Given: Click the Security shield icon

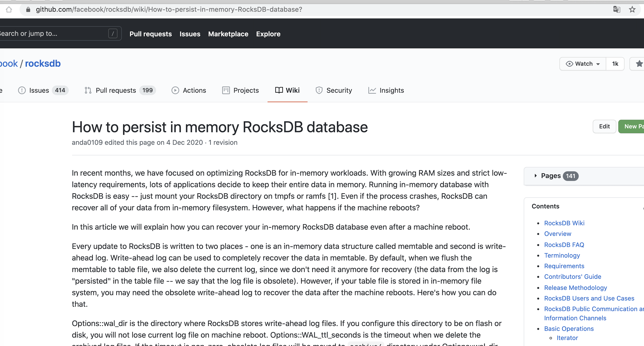Looking at the screenshot, I should (319, 90).
